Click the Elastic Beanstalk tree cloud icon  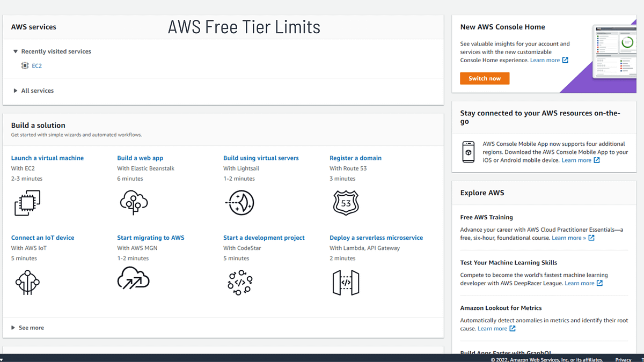pyautogui.click(x=133, y=202)
